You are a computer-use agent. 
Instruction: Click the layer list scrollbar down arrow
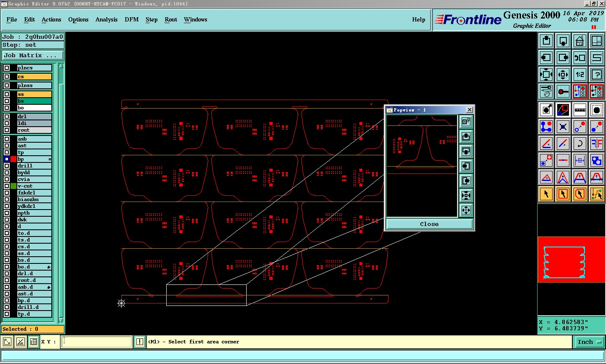click(x=61, y=321)
